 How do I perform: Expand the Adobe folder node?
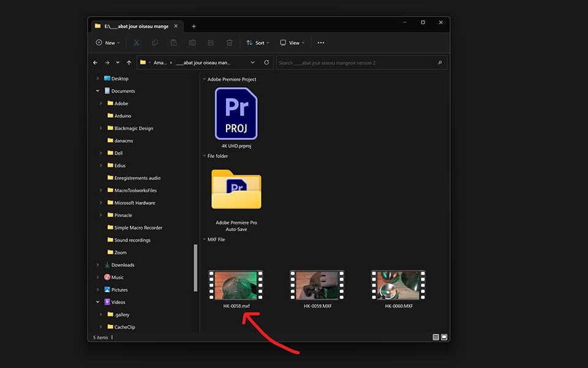(x=101, y=103)
